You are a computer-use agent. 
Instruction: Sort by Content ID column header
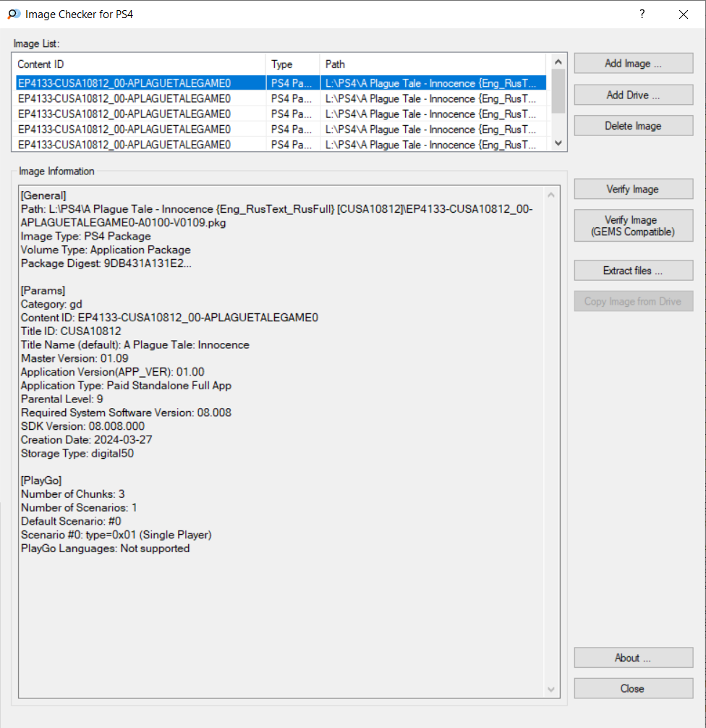[x=140, y=64]
